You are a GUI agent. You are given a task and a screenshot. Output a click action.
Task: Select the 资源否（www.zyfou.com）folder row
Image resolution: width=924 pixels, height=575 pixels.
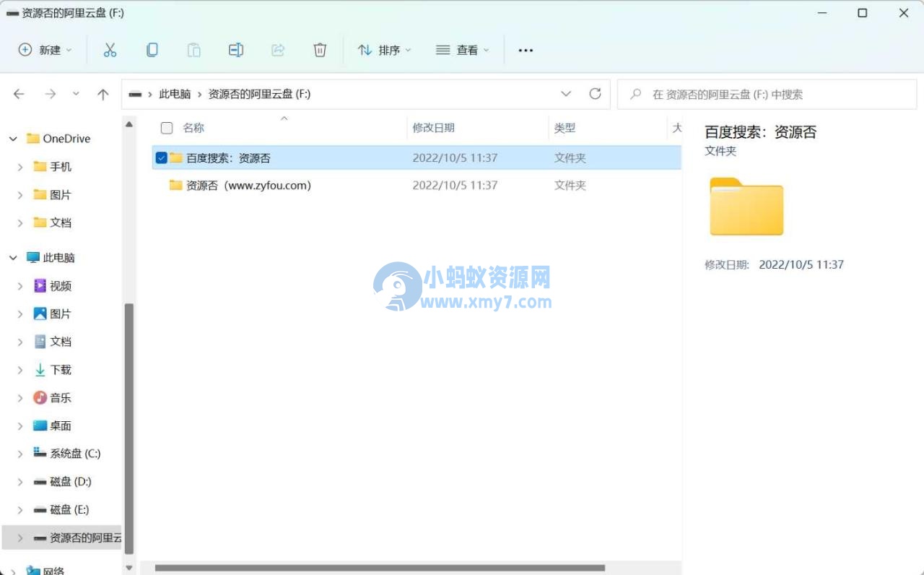[417, 186]
